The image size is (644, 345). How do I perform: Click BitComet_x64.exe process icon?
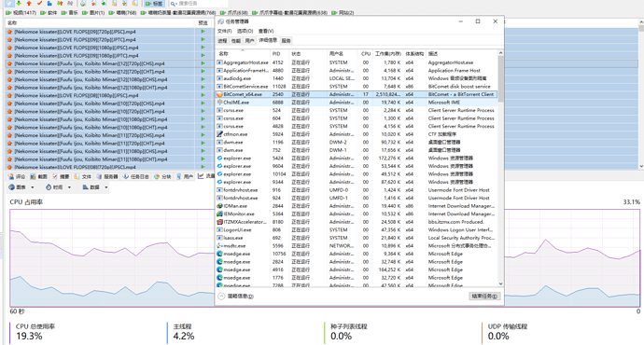coord(219,94)
